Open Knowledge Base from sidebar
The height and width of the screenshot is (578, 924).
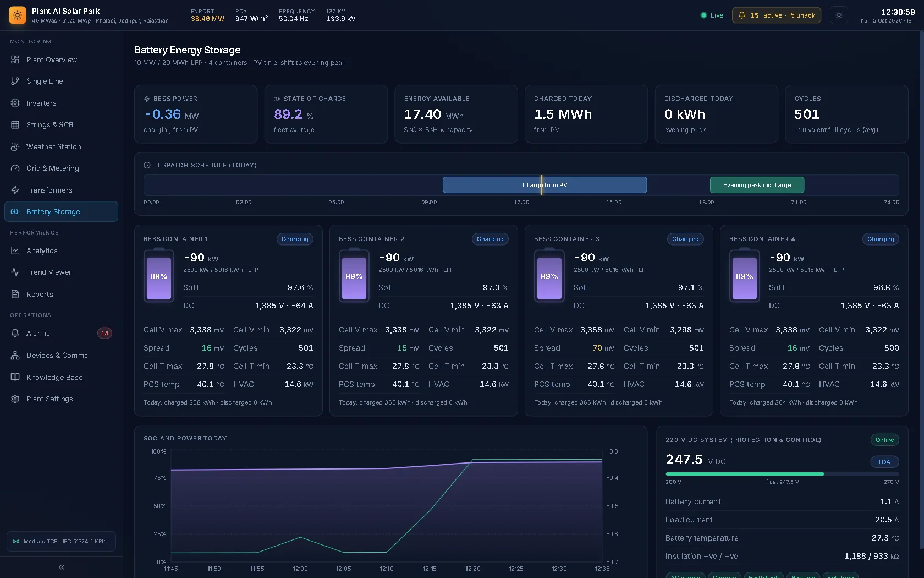[61, 377]
